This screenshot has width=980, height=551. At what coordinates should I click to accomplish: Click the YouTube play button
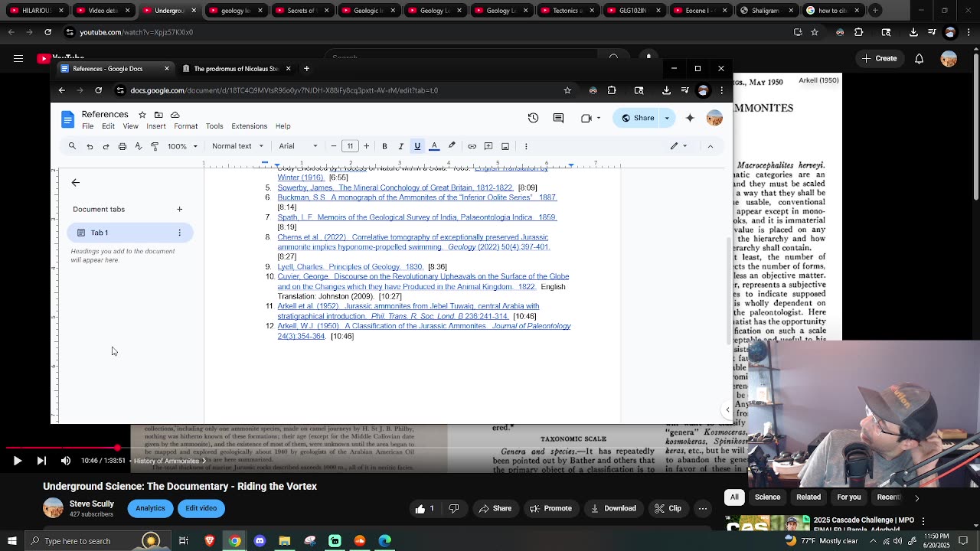pyautogui.click(x=18, y=461)
